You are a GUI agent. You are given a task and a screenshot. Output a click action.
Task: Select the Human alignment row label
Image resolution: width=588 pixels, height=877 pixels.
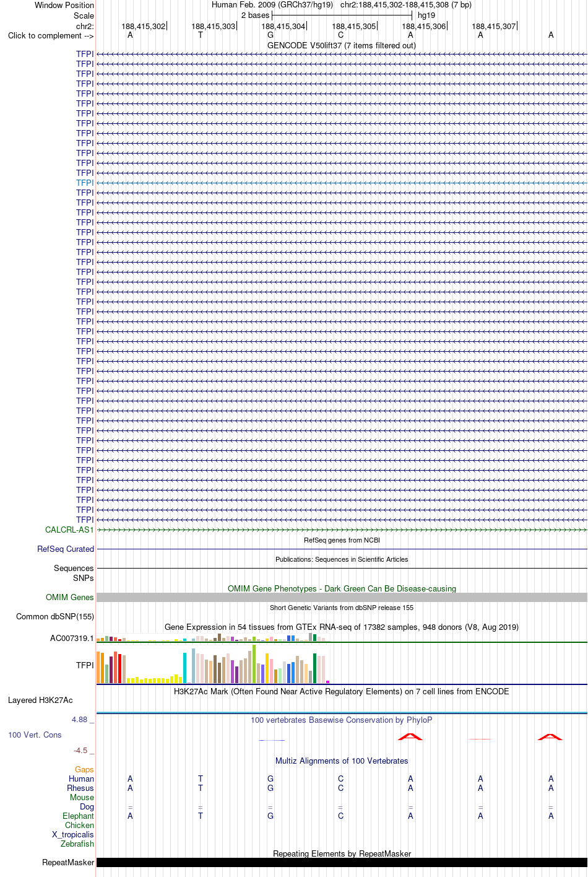click(x=81, y=779)
